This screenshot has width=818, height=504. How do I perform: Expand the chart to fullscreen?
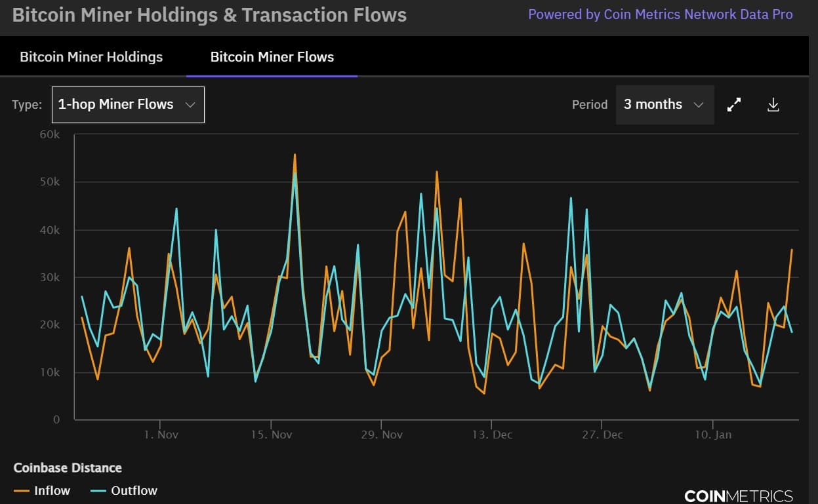pyautogui.click(x=734, y=105)
